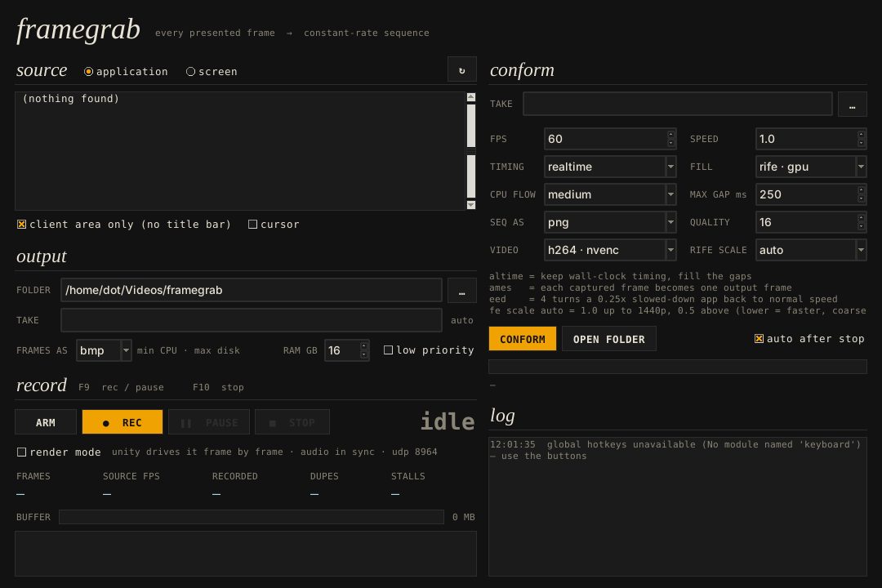Click the '0 MB' buffer value
This screenshot has width=882, height=588.
pyautogui.click(x=464, y=517)
